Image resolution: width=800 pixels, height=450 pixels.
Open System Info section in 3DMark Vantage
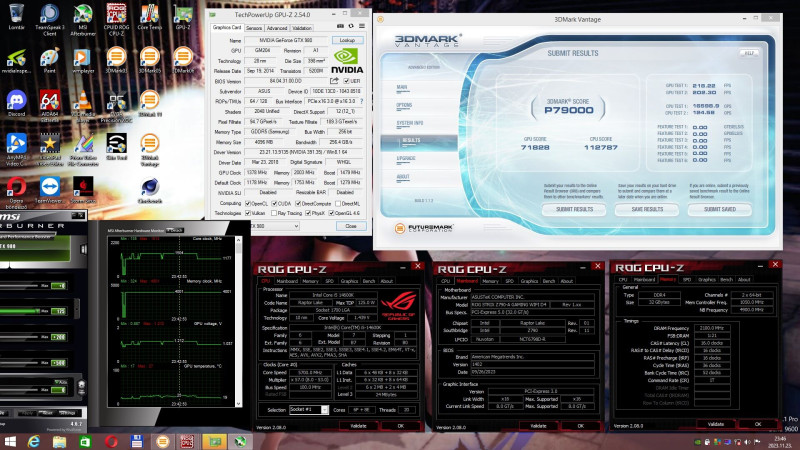pos(410,123)
